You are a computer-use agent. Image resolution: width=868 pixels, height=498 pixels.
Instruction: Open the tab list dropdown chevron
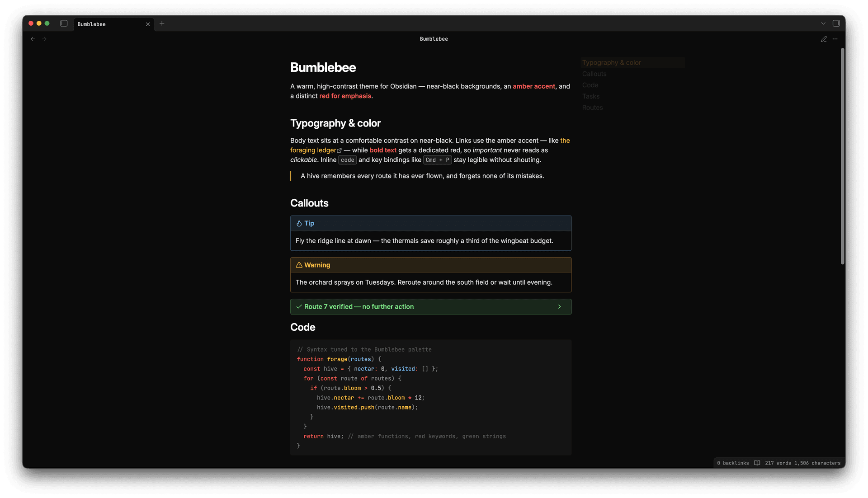pyautogui.click(x=823, y=23)
